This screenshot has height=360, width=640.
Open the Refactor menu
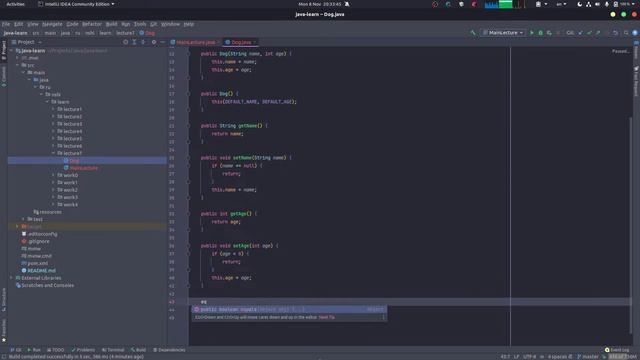pos(92,24)
